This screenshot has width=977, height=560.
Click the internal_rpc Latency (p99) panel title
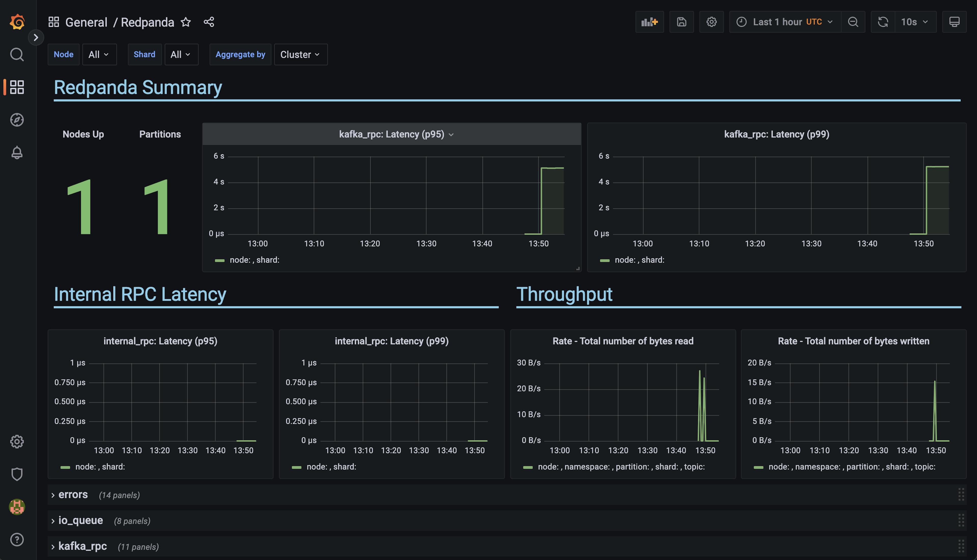coord(391,341)
